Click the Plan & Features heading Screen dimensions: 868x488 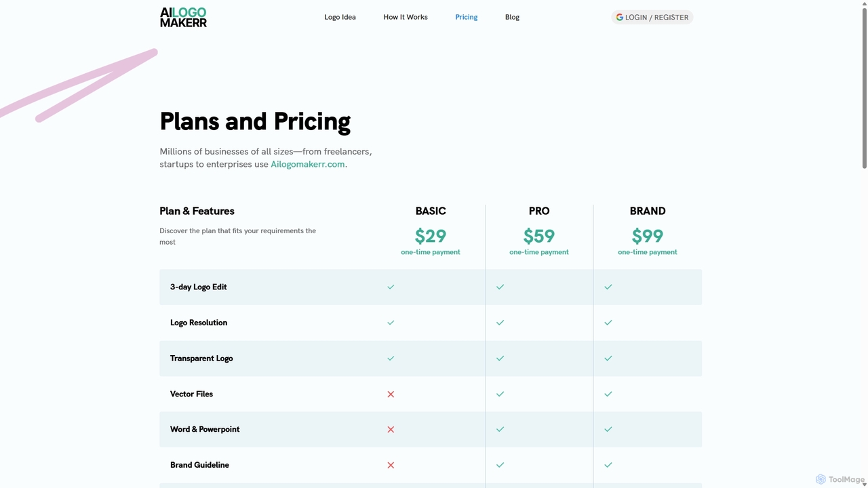197,211
